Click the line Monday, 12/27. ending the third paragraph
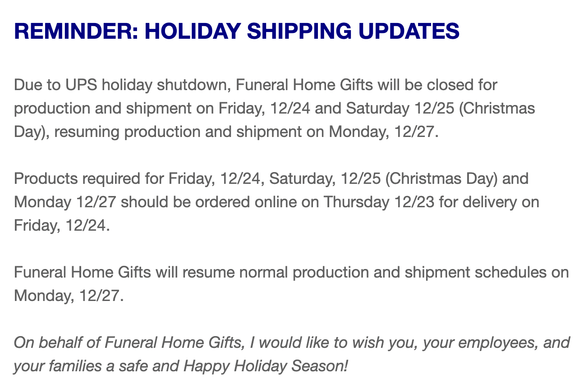The image size is (579, 392). [69, 296]
